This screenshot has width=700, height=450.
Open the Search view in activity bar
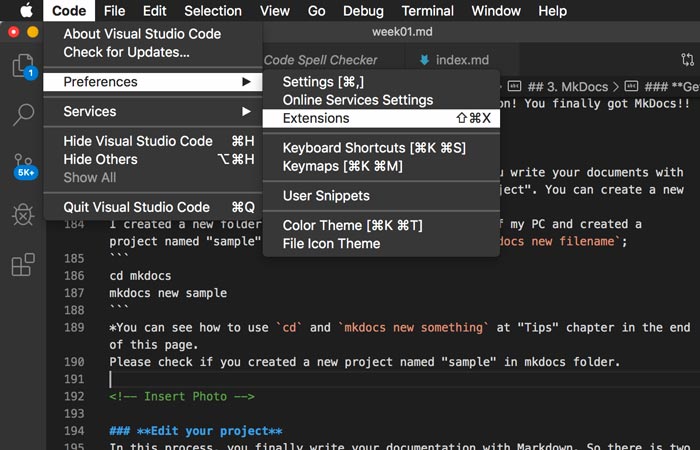click(x=23, y=114)
